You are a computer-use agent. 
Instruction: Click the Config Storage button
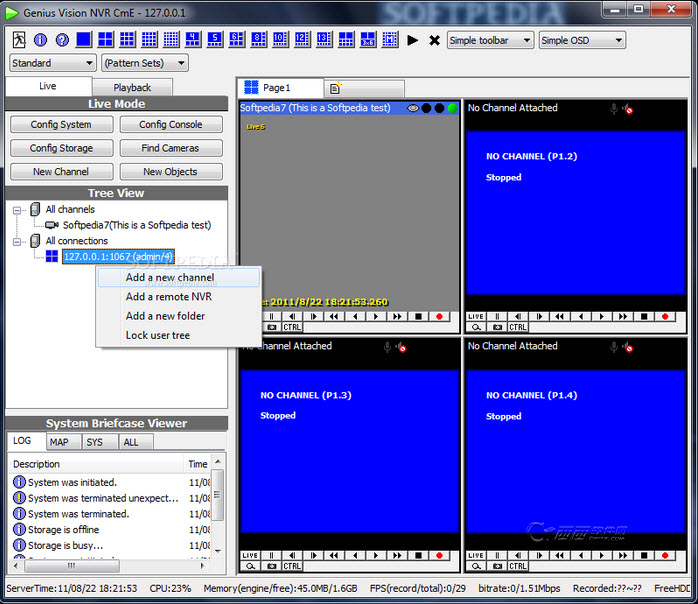tap(61, 148)
